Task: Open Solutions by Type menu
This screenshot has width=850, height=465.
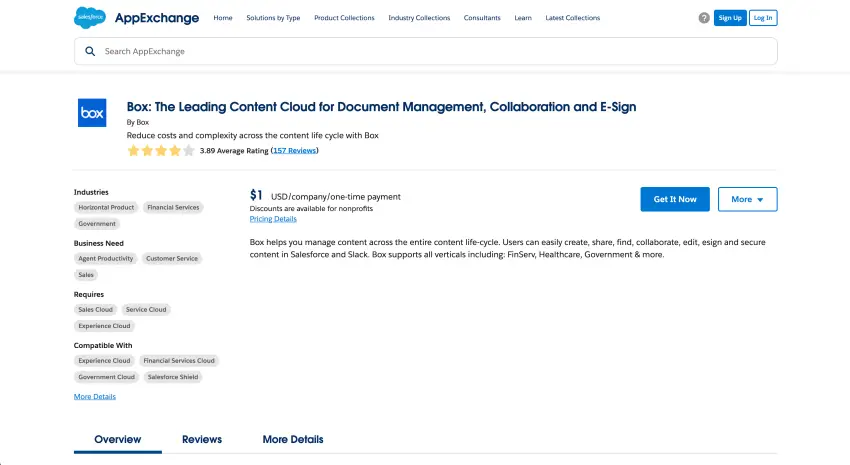Action: coord(273,18)
